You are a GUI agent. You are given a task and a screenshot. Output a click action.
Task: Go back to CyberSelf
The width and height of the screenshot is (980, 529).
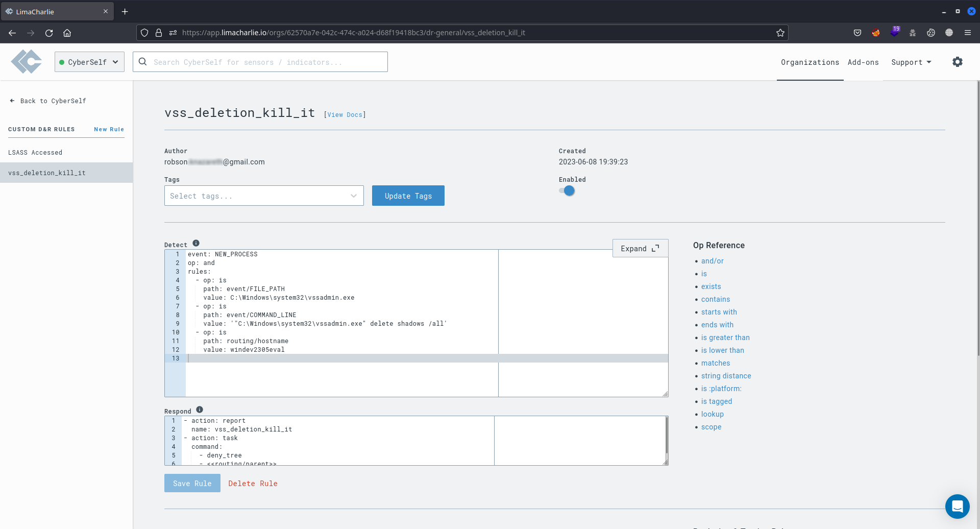pos(48,101)
